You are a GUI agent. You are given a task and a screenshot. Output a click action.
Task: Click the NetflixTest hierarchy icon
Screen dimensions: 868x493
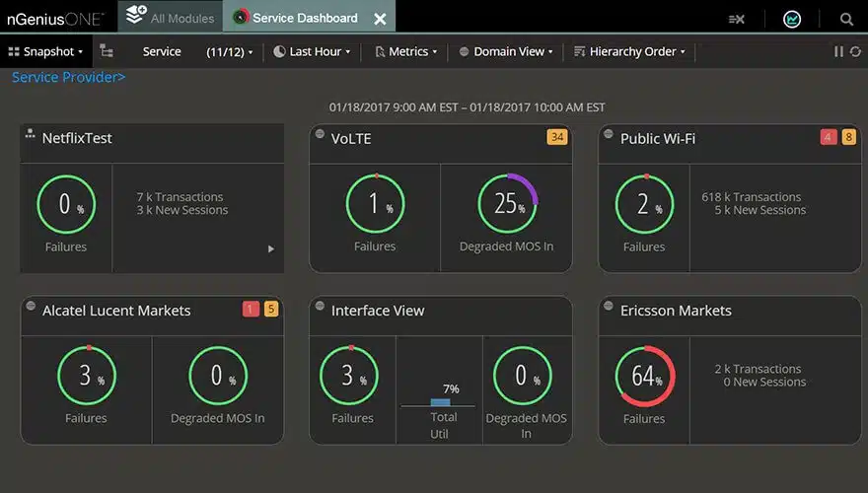point(30,134)
